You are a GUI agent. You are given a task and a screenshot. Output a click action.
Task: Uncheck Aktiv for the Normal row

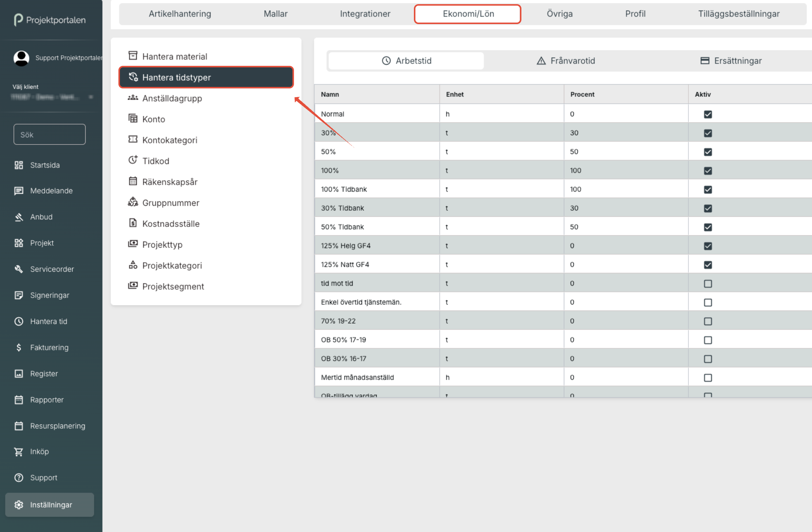point(707,114)
